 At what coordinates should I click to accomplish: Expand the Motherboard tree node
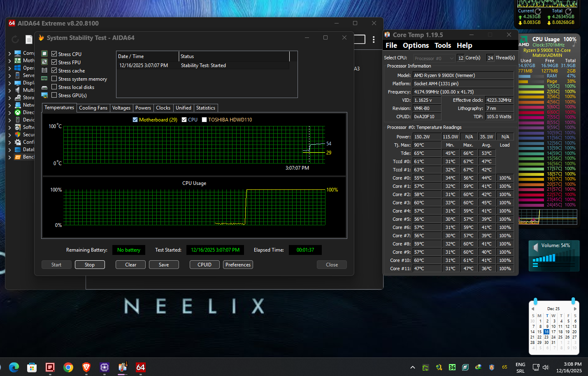(9, 61)
